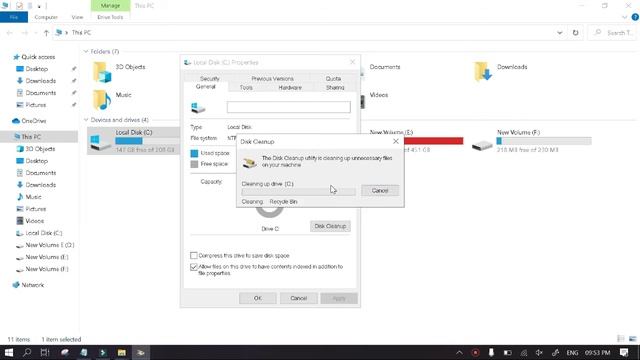Open the Help question mark icon
Image resolution: width=640 pixels, height=360 pixels.
point(635,17)
